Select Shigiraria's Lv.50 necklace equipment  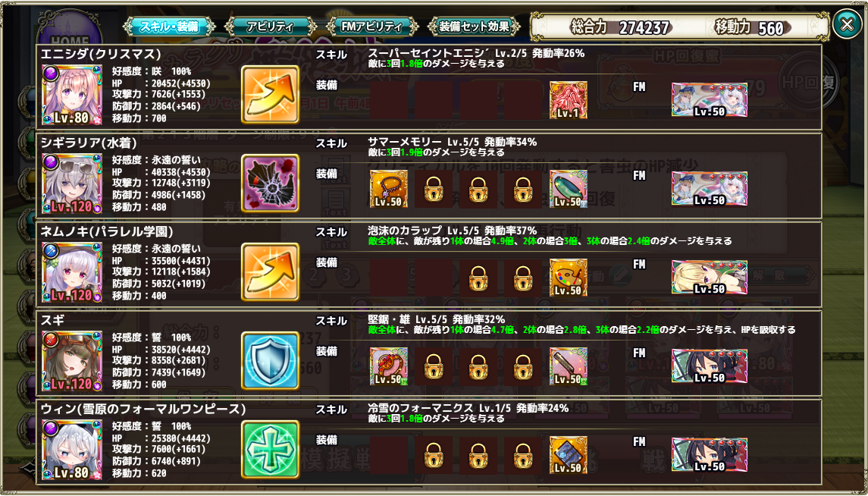click(389, 189)
